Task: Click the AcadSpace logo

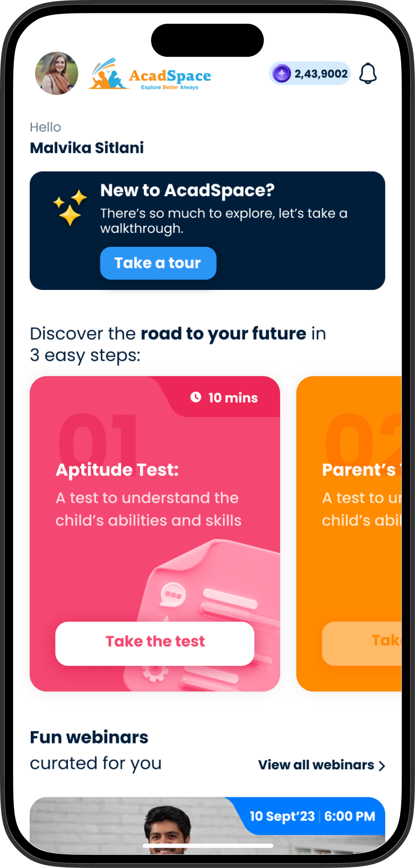Action: (149, 74)
